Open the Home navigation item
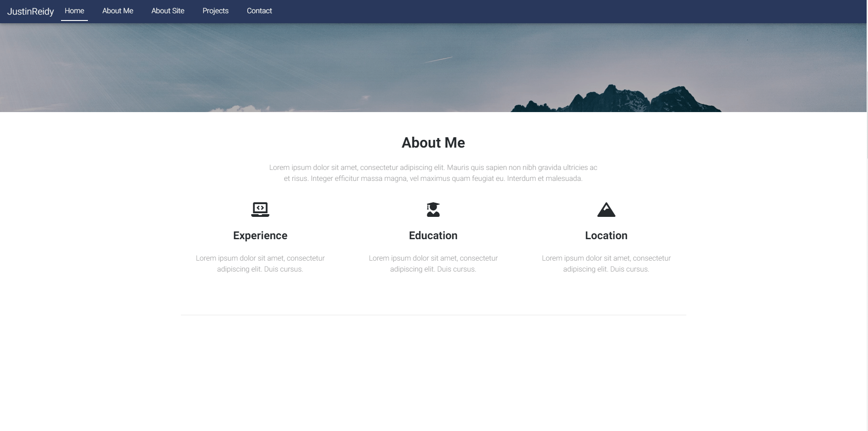 [74, 10]
